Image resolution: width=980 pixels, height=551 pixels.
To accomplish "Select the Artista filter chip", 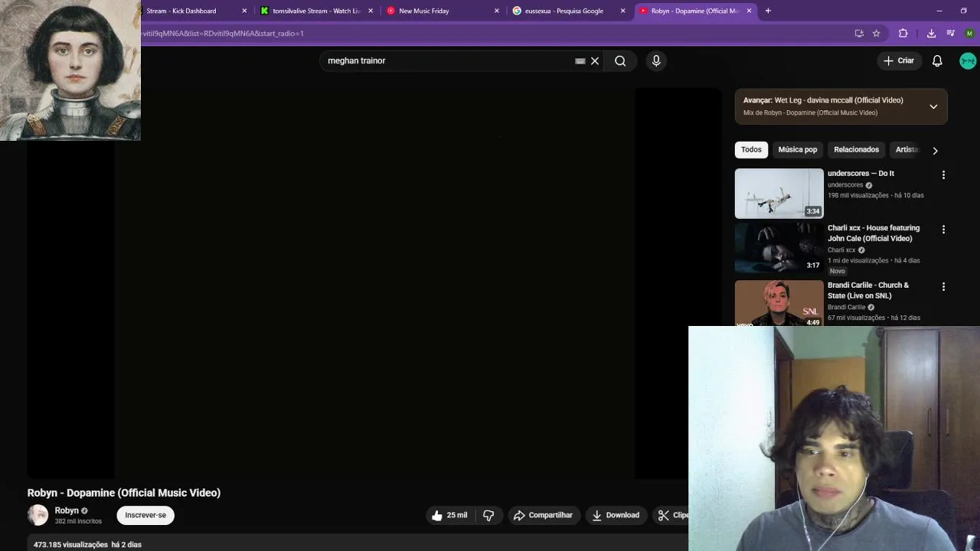I will [906, 149].
